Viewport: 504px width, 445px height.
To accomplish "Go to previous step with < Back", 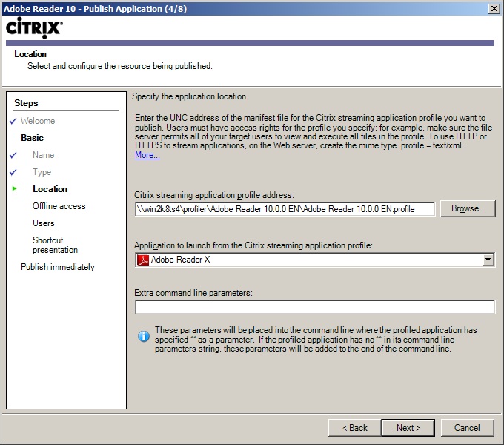I will coord(354,428).
